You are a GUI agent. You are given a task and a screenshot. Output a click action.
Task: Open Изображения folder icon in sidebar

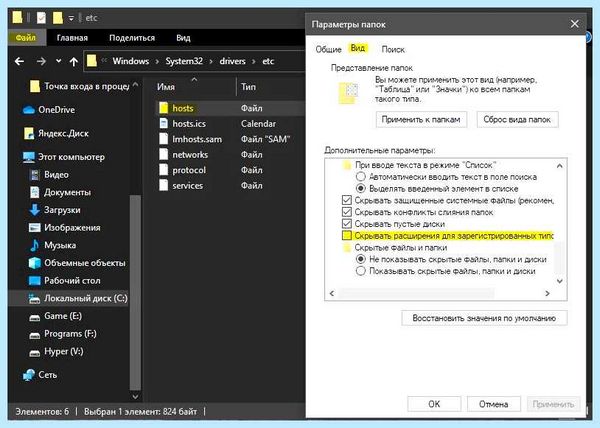[35, 228]
